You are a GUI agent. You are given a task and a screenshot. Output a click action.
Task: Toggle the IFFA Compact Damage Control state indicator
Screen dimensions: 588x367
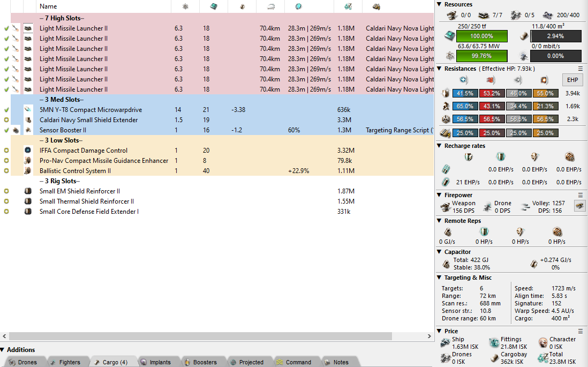pyautogui.click(x=6, y=151)
